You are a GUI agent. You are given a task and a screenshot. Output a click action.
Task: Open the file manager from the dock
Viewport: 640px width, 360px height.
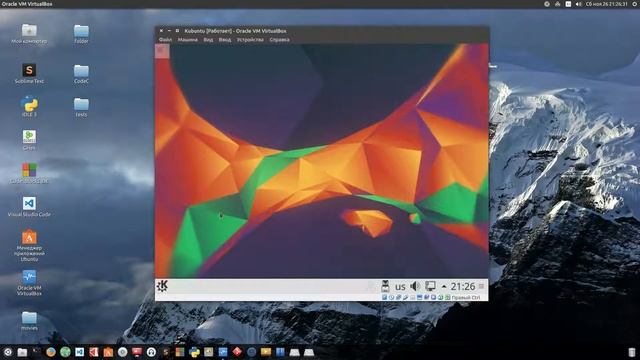click(22, 352)
